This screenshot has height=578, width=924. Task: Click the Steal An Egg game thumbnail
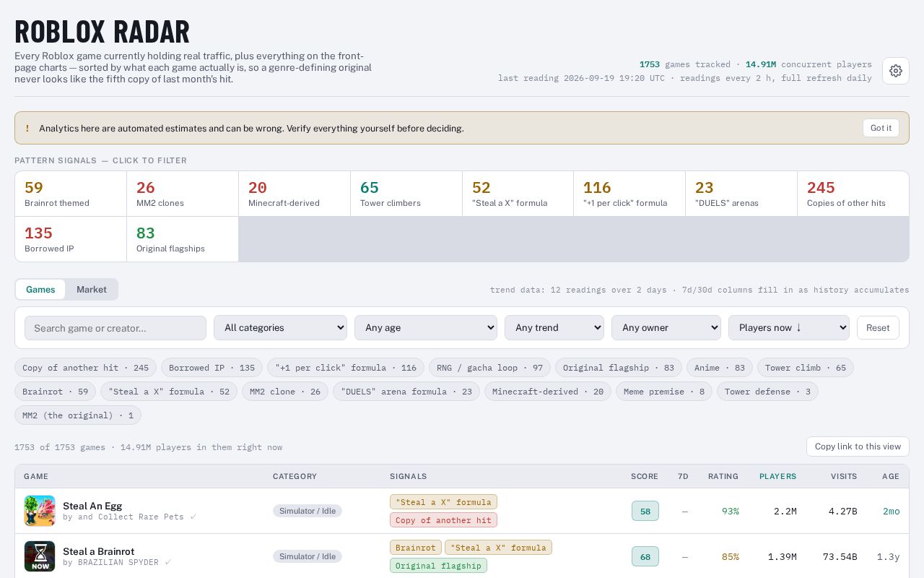(40, 511)
